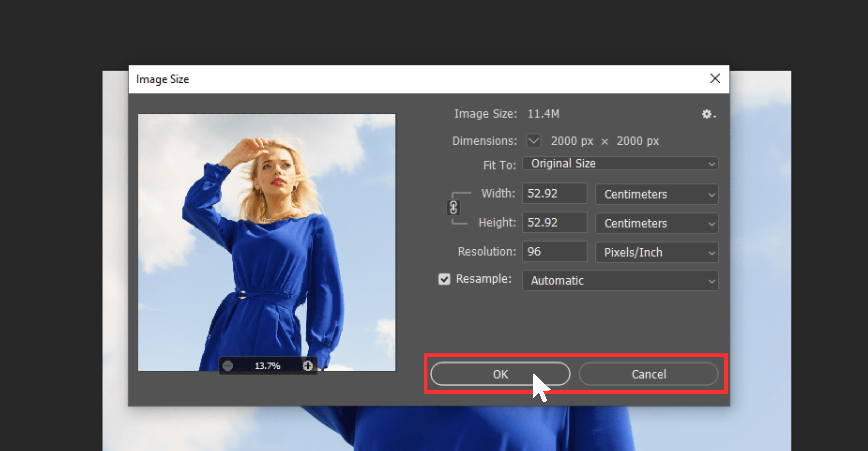Viewport: 868px width, 451px height.
Task: Toggle the constrain proportions chain link
Action: point(453,208)
